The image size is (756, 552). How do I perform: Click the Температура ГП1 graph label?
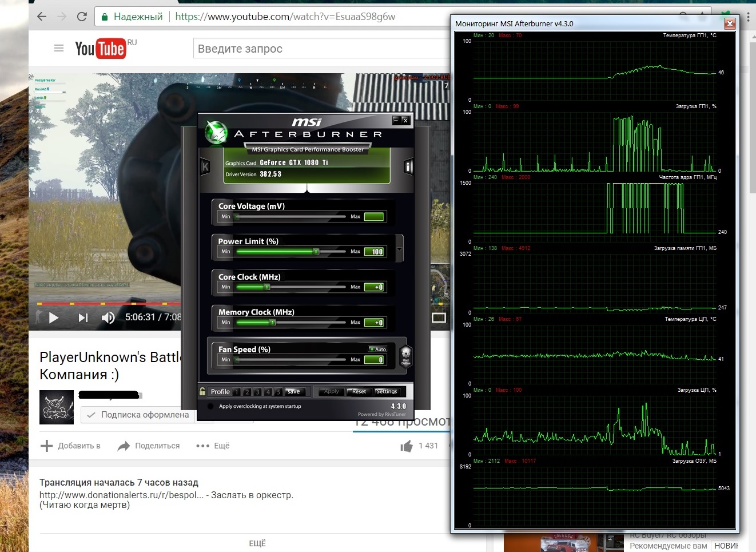click(690, 35)
